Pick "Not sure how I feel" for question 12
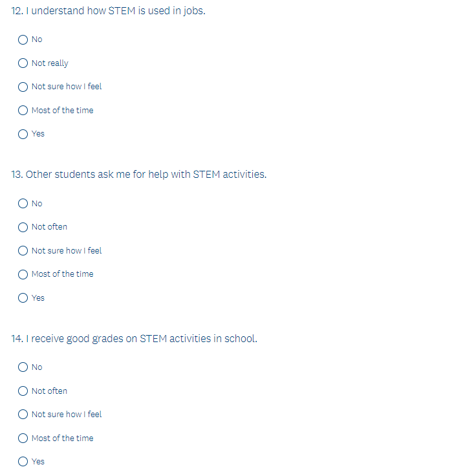Screen dimensions: 454x476 click(23, 87)
